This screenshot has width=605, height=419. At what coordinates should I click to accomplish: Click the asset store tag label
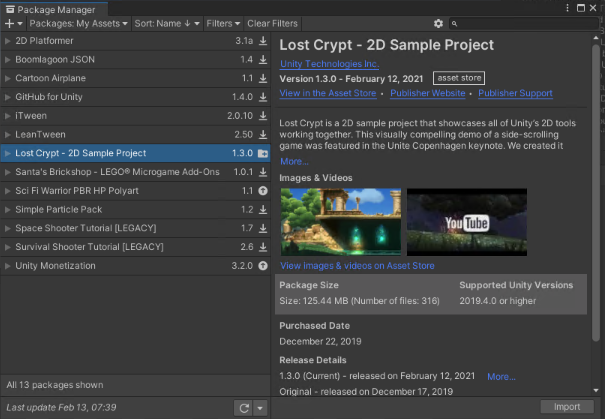tap(459, 78)
